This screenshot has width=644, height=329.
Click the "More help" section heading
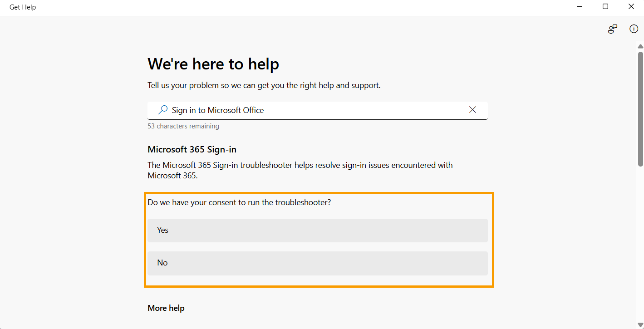[x=166, y=308]
